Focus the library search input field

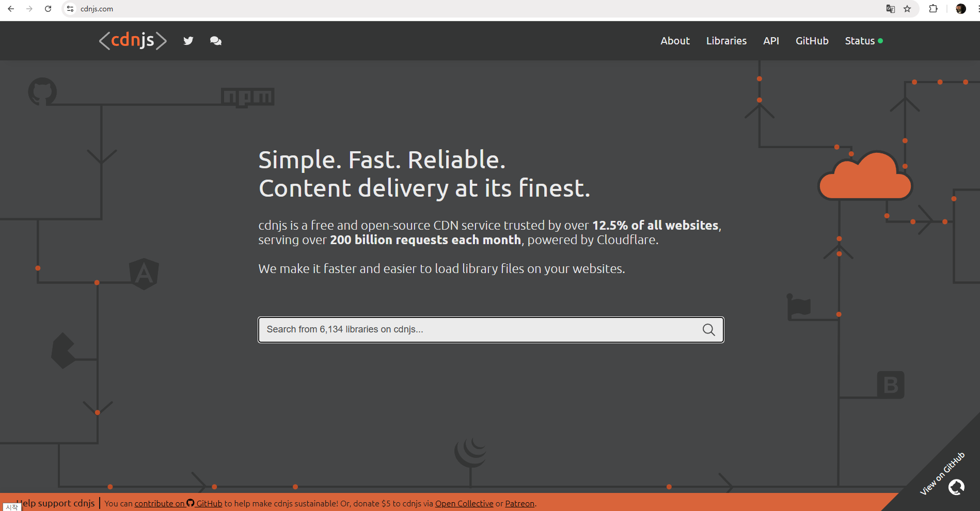point(491,330)
